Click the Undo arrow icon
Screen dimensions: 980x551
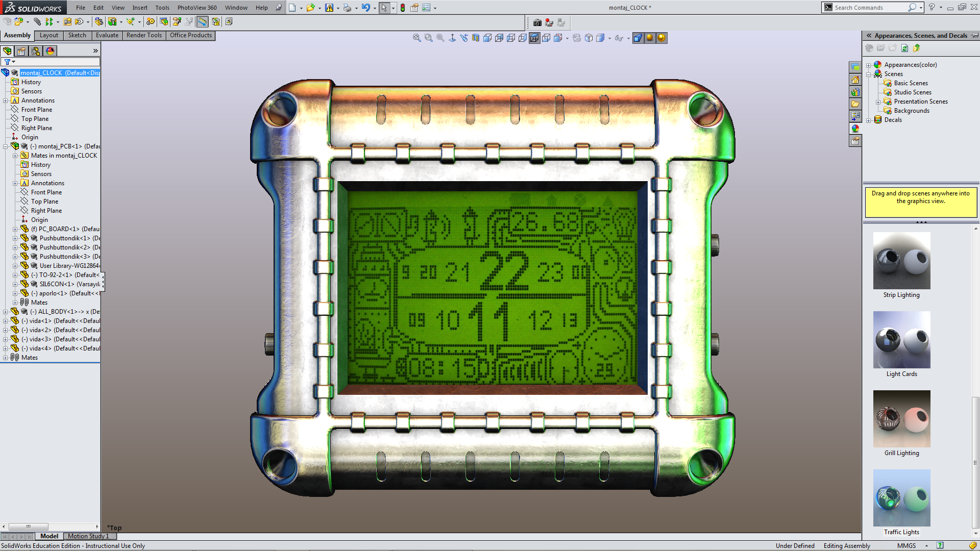point(365,8)
